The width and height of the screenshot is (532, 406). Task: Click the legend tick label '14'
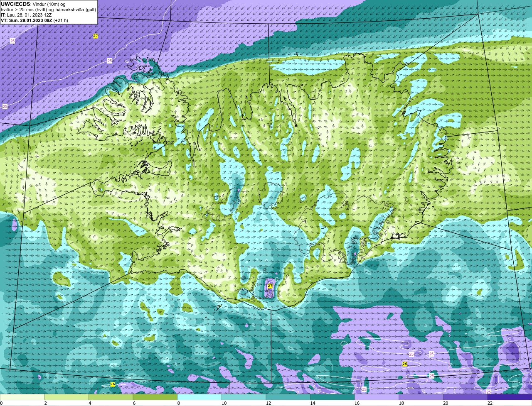tap(312, 403)
